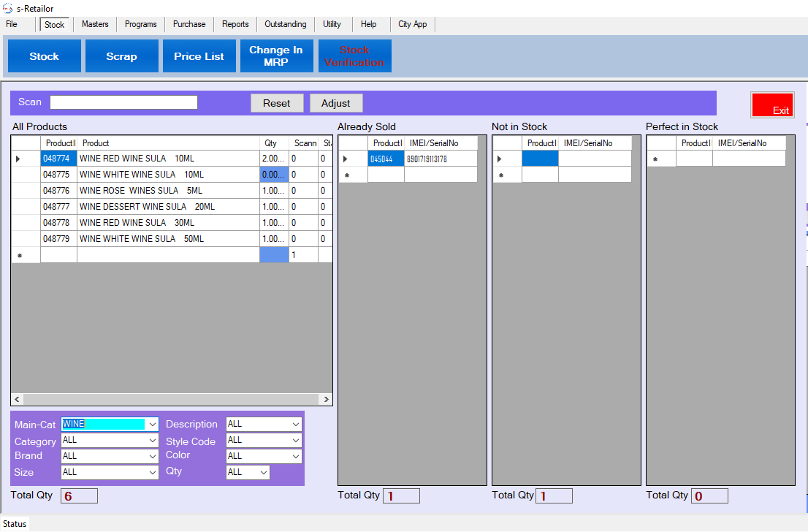Viewport: 808px width, 532px height.
Task: Click the red Exit button
Action: tap(772, 105)
